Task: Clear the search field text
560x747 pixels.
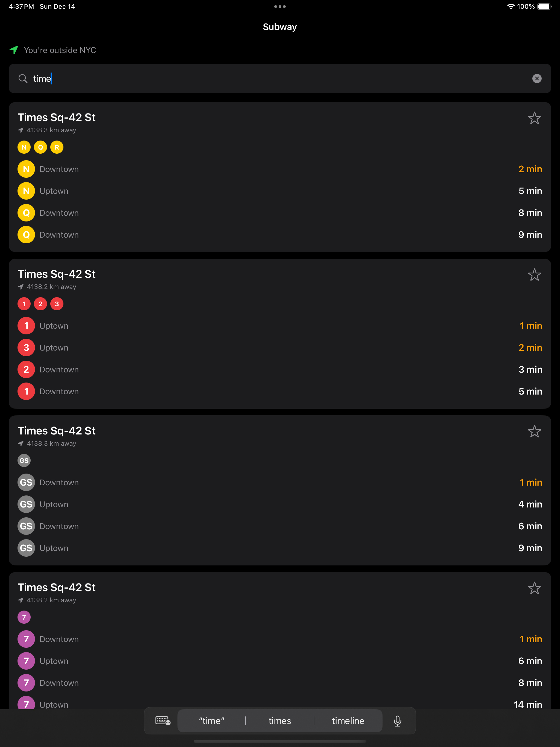Action: pos(537,79)
